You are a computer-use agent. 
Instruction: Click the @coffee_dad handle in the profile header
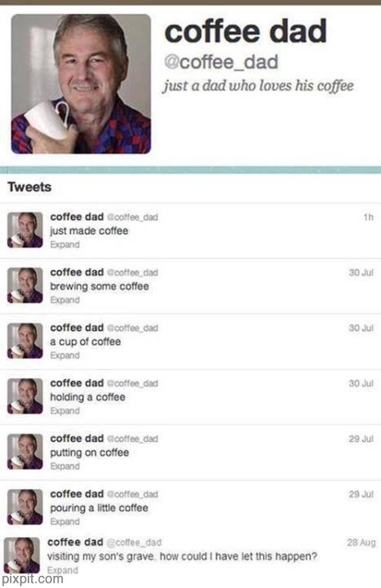tap(221, 62)
